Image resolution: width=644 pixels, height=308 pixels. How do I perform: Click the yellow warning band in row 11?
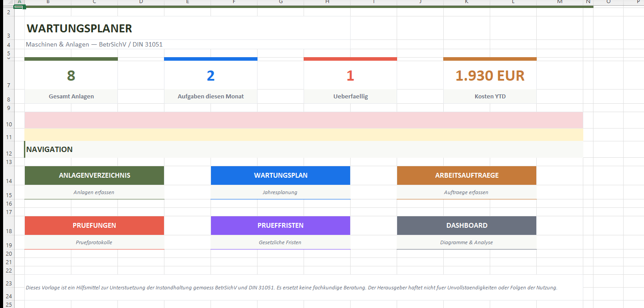click(304, 135)
